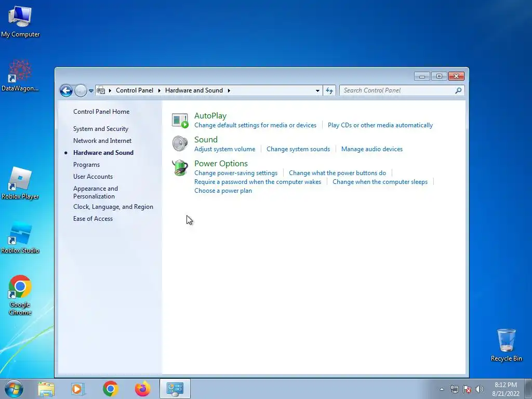Image resolution: width=532 pixels, height=399 pixels.
Task: Open My Computer desktop icon
Action: pos(20,22)
